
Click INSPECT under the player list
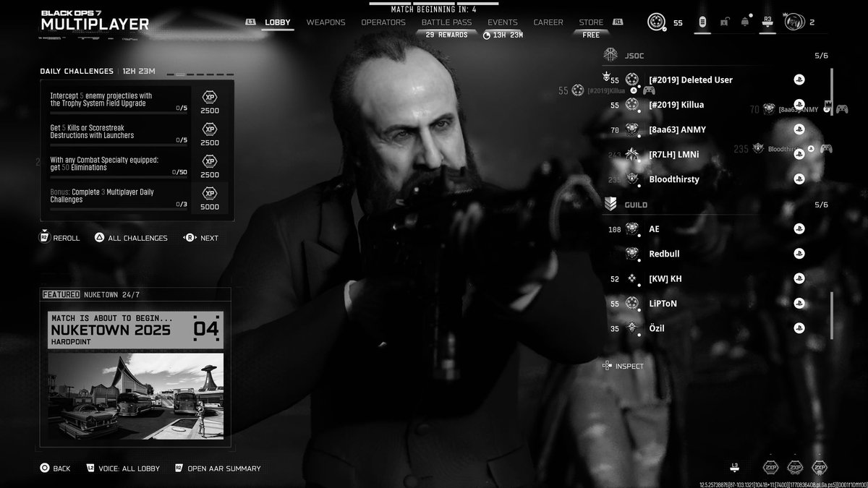pos(623,366)
